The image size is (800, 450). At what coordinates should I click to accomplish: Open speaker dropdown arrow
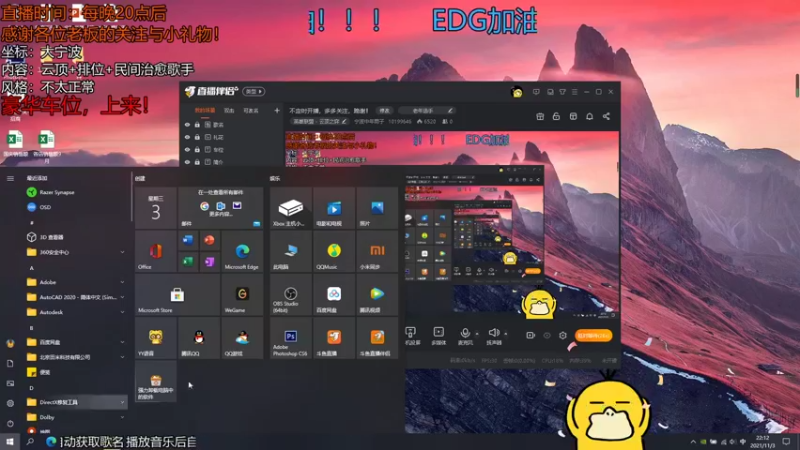[506, 334]
